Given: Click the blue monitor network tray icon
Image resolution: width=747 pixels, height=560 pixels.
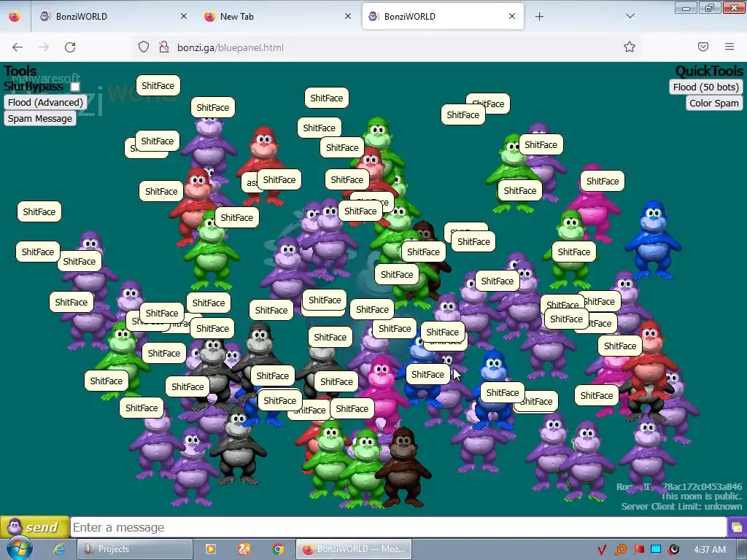Looking at the screenshot, I should click(656, 550).
